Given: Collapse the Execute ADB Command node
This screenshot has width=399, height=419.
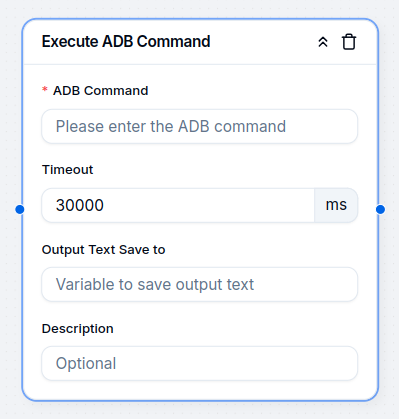Looking at the screenshot, I should pyautogui.click(x=323, y=42).
